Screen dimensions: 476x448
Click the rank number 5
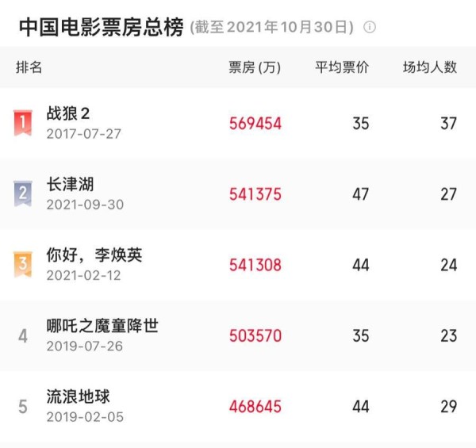click(x=23, y=407)
